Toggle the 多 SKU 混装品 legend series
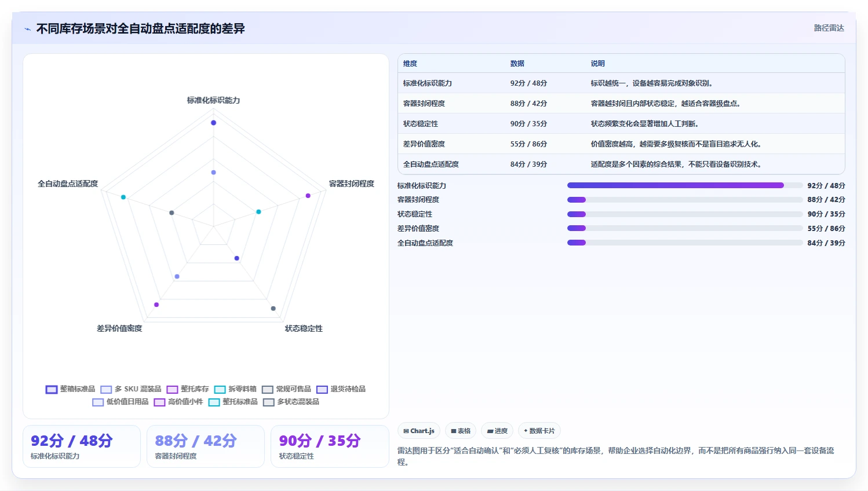This screenshot has height=491, width=868. (131, 389)
